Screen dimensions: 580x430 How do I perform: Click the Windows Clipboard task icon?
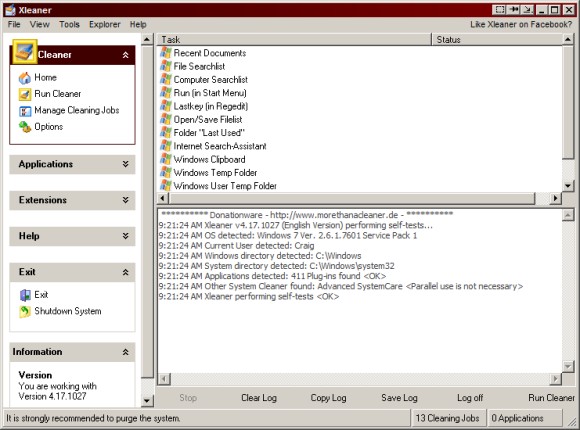pos(165,159)
